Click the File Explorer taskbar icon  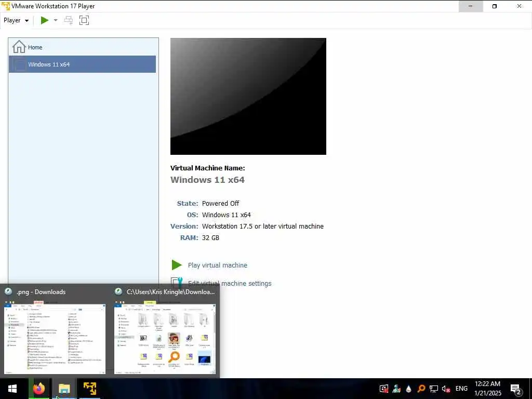pos(64,389)
